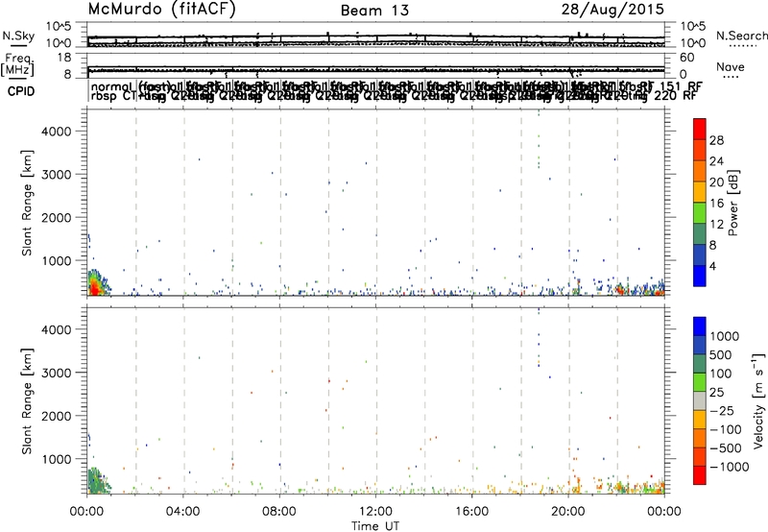Viewport: 768px width, 532px height.
Task: Click the '2000' range tick on the velocity panel
Action: tap(56, 416)
